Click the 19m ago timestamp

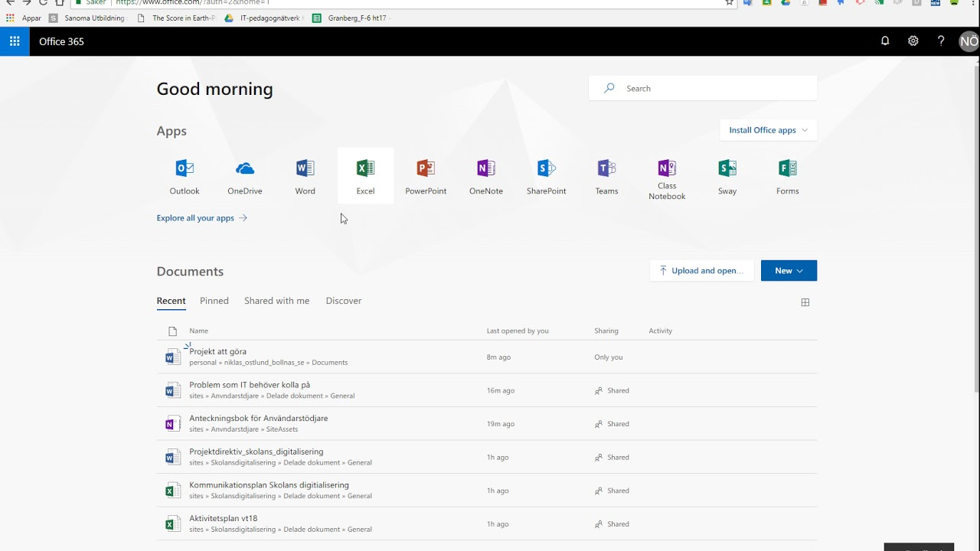[x=501, y=424]
